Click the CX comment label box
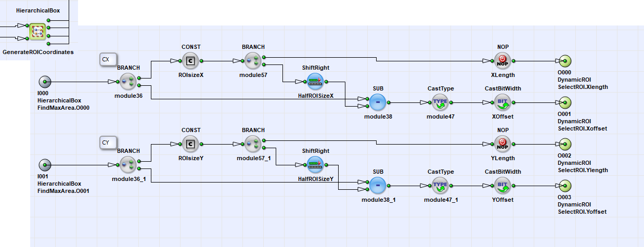The height and width of the screenshot is (247, 644). pyautogui.click(x=108, y=60)
